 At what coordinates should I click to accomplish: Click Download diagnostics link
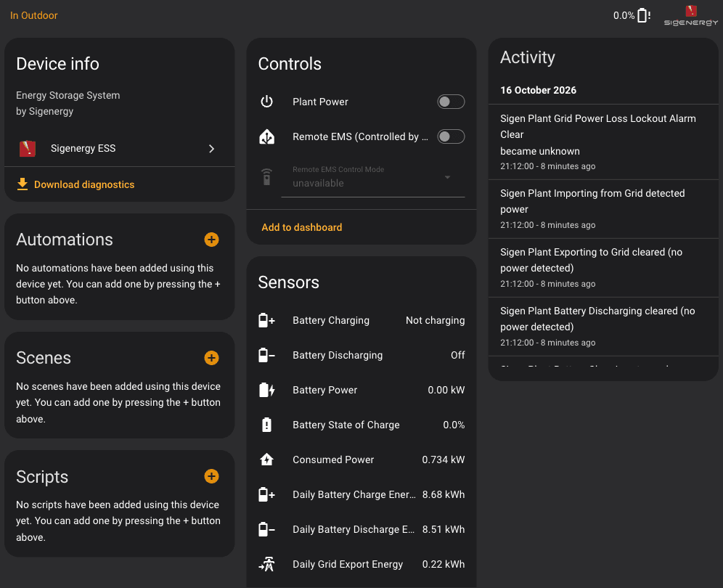pyautogui.click(x=84, y=184)
